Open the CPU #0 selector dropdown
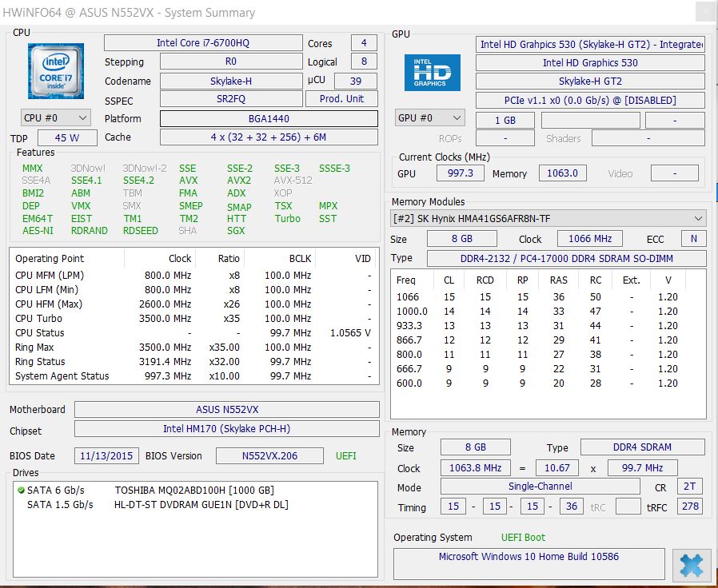Screen dimensions: 718x588 (55, 117)
